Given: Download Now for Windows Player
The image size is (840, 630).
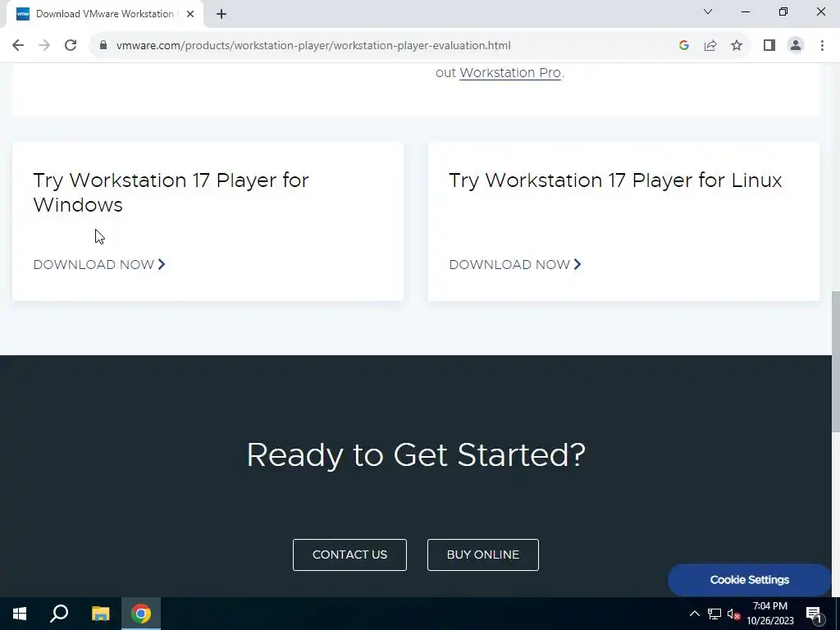Looking at the screenshot, I should point(99,265).
